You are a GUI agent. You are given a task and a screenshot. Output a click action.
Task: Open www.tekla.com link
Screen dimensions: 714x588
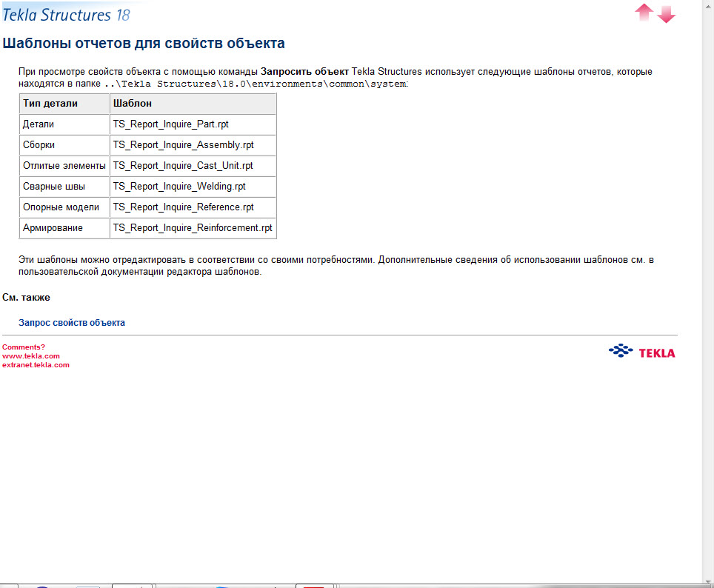31,355
